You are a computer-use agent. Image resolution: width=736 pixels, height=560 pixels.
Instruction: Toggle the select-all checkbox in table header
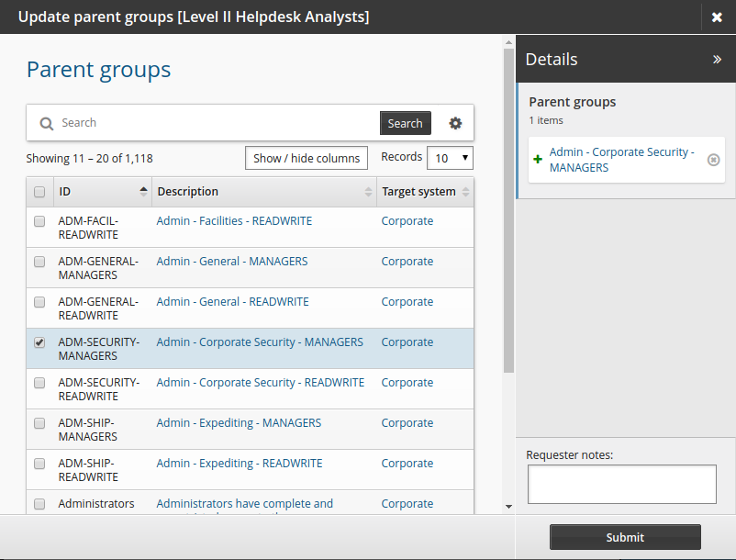coord(39,192)
